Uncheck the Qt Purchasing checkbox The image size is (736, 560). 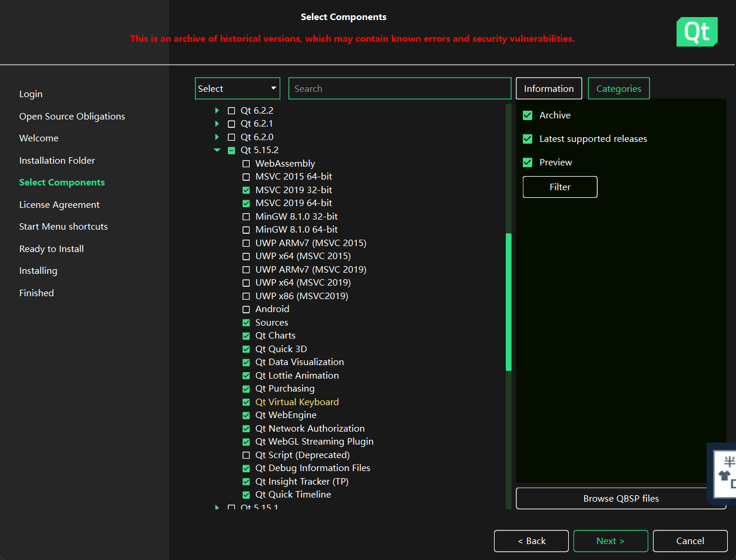[246, 389]
